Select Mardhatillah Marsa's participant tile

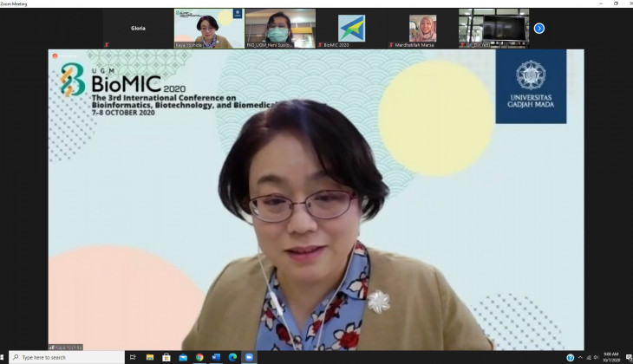coord(422,29)
